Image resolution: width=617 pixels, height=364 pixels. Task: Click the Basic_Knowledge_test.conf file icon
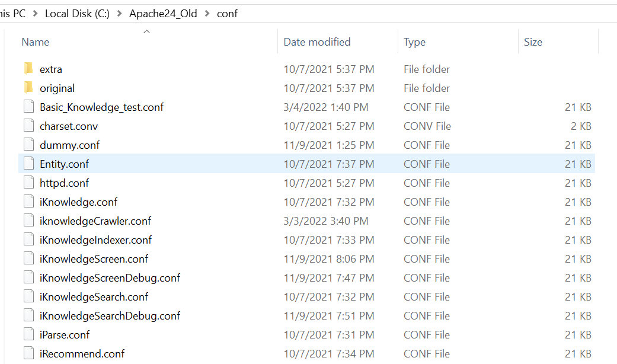(28, 107)
